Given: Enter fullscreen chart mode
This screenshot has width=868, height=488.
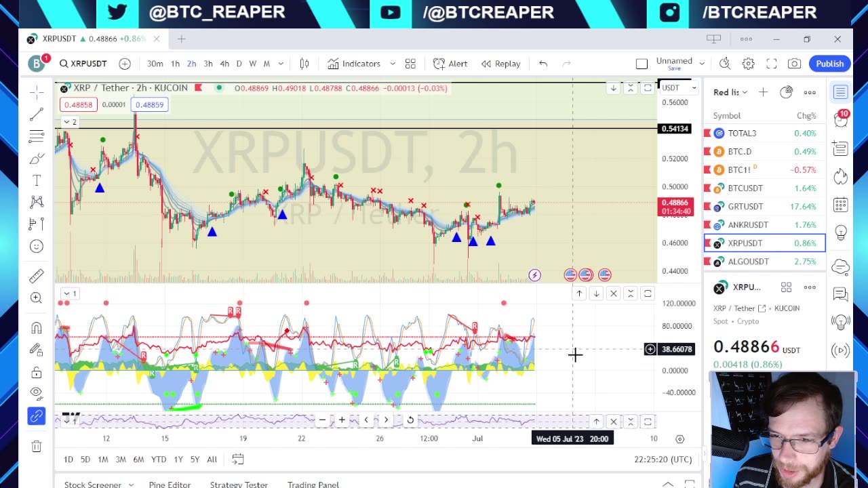Looking at the screenshot, I should pyautogui.click(x=772, y=64).
